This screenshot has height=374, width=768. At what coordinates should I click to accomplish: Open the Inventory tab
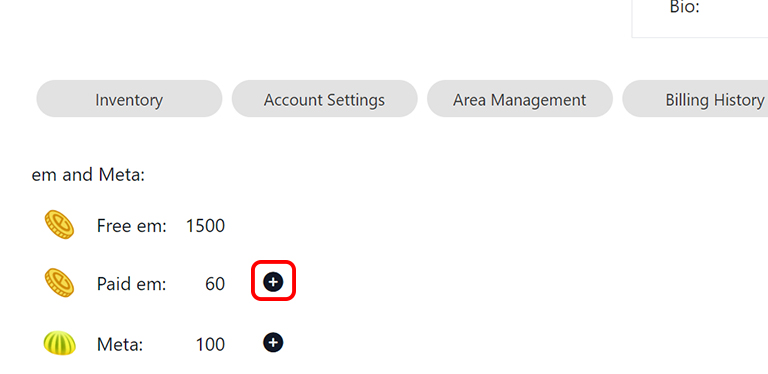[129, 99]
